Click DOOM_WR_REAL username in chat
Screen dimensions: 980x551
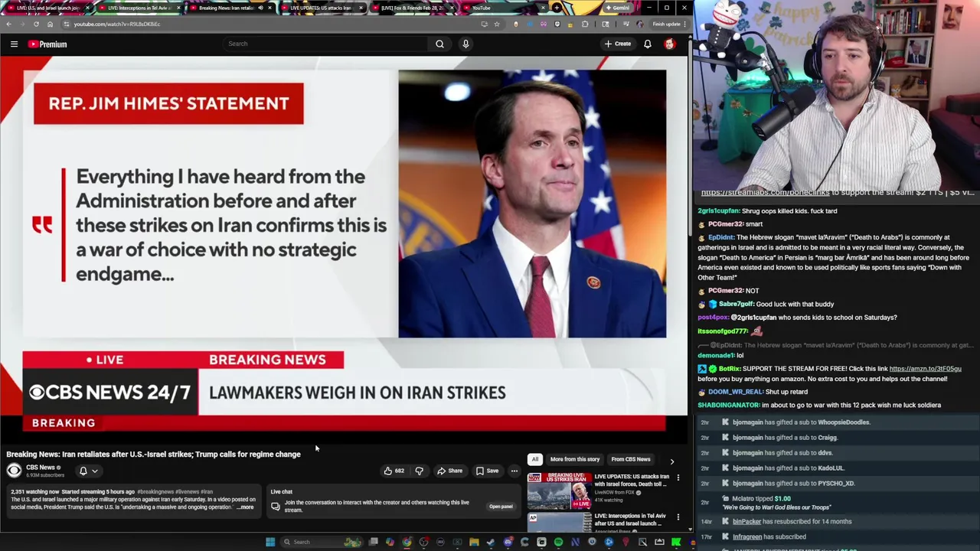click(735, 392)
